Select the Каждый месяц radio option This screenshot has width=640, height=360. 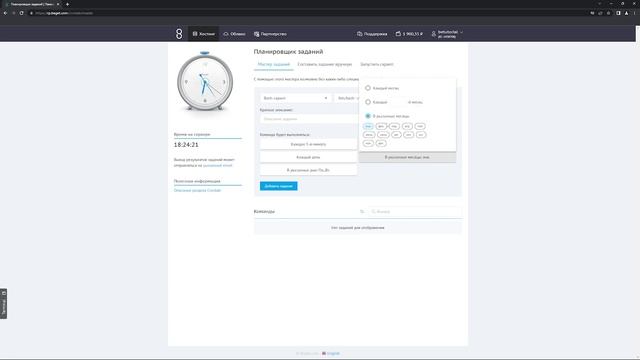pos(368,88)
